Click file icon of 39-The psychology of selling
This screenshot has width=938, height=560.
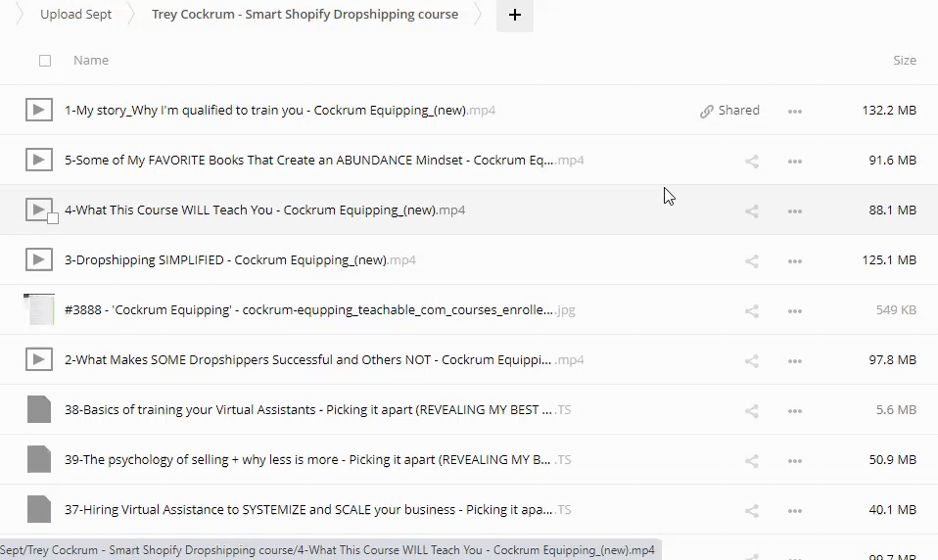click(x=38, y=460)
